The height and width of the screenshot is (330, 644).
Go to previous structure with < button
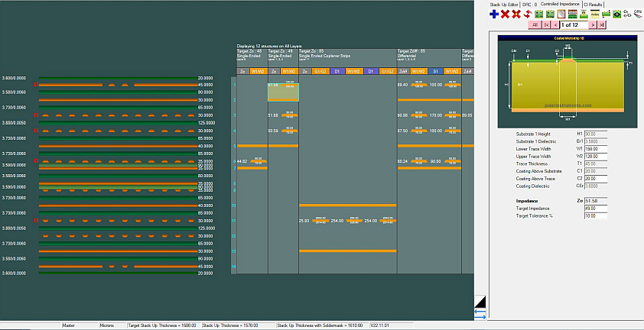[555, 25]
